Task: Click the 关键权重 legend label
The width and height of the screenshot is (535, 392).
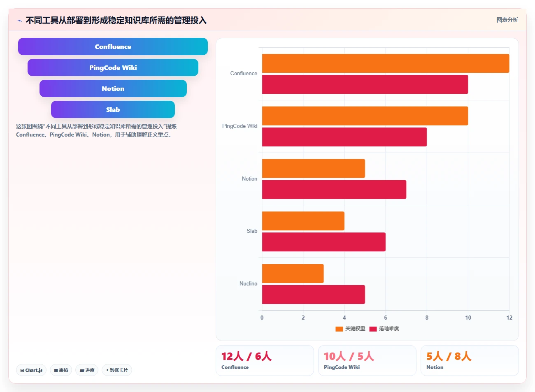Action: pos(355,329)
